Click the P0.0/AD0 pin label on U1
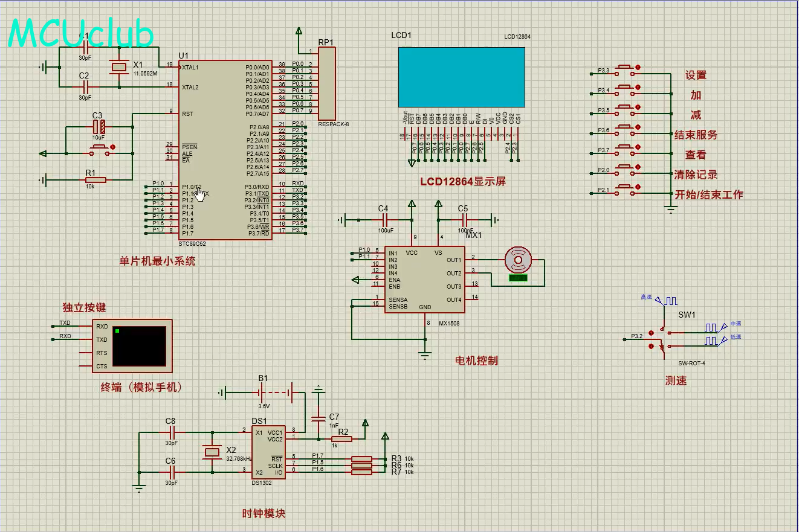Viewport: 799px width, 532px height. (257, 67)
